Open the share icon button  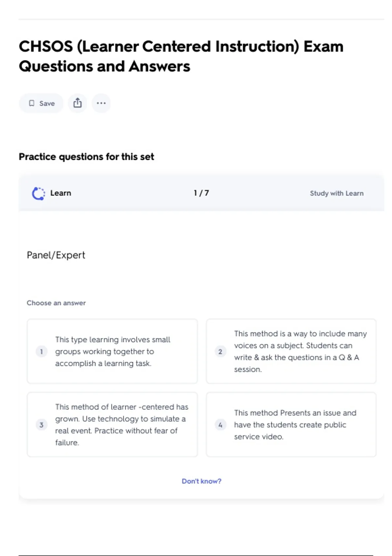click(x=77, y=103)
